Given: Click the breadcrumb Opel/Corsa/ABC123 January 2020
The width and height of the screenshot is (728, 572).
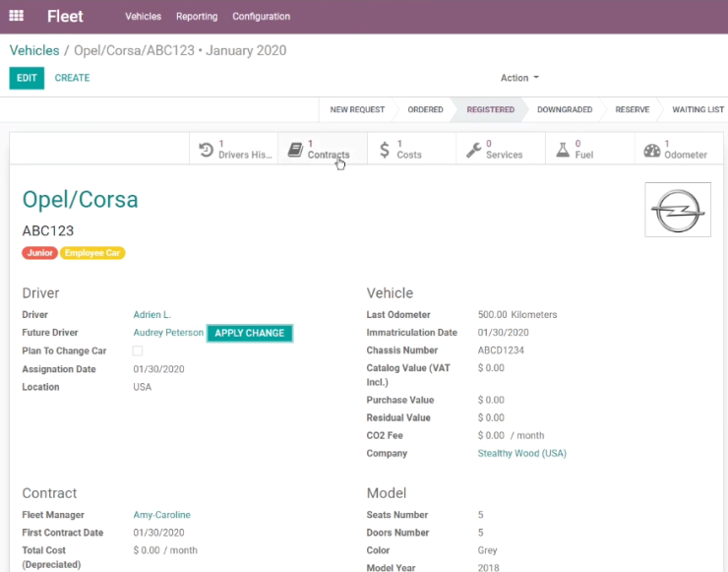Looking at the screenshot, I should (180, 50).
